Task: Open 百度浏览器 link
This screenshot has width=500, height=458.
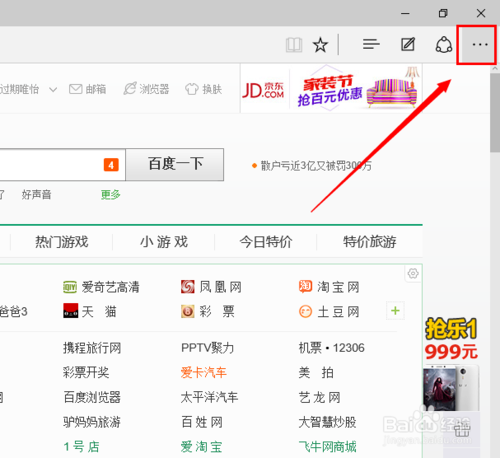Action: pyautogui.click(x=92, y=397)
